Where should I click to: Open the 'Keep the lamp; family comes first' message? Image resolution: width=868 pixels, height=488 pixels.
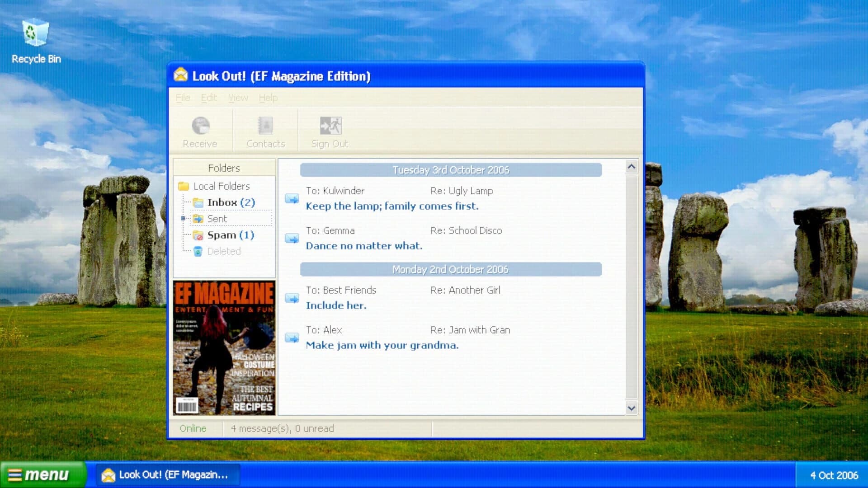point(392,206)
